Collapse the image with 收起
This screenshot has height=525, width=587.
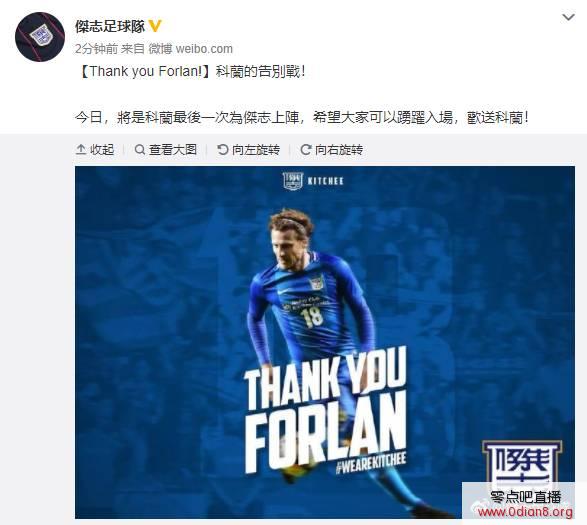click(94, 150)
